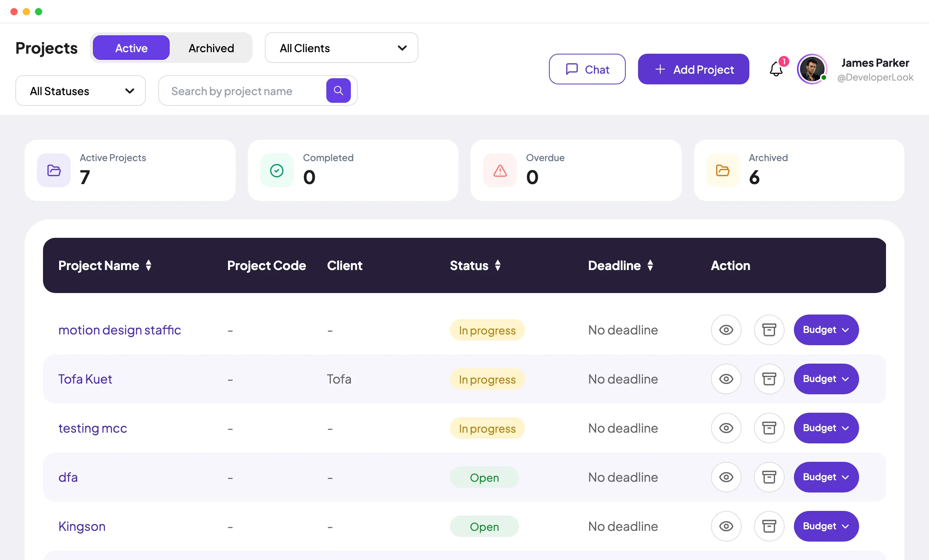Viewport: 929px width, 560px height.
Task: Click the In progress badge for Tofa Kuet
Action: click(487, 379)
